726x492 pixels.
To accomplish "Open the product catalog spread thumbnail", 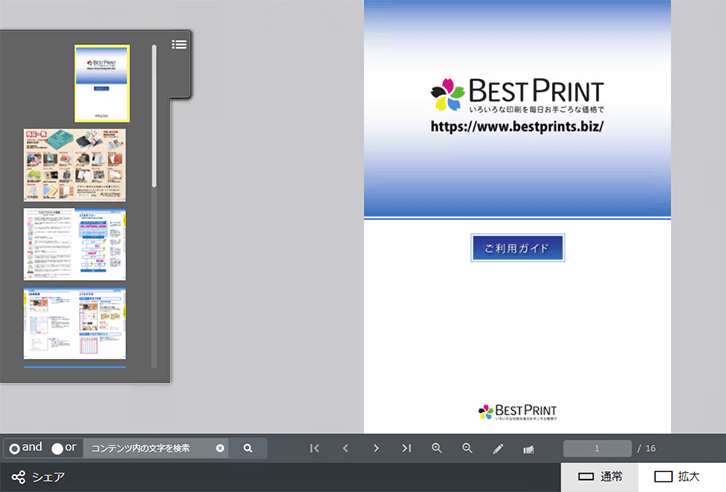I will pyautogui.click(x=75, y=165).
